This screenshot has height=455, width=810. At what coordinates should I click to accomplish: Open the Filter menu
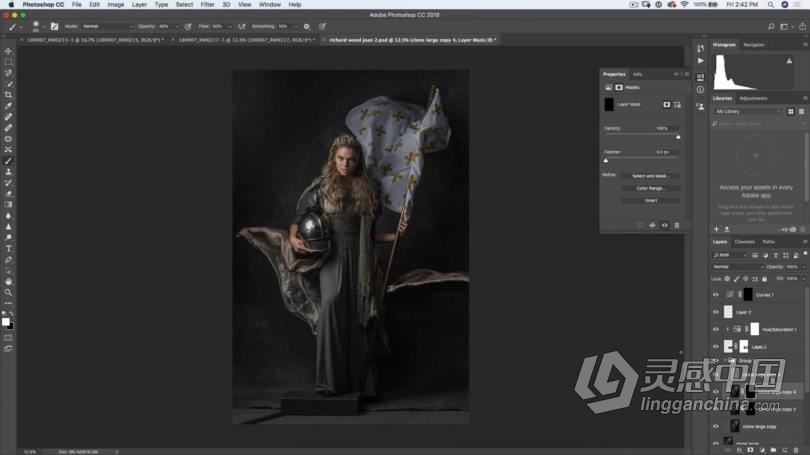click(x=207, y=5)
